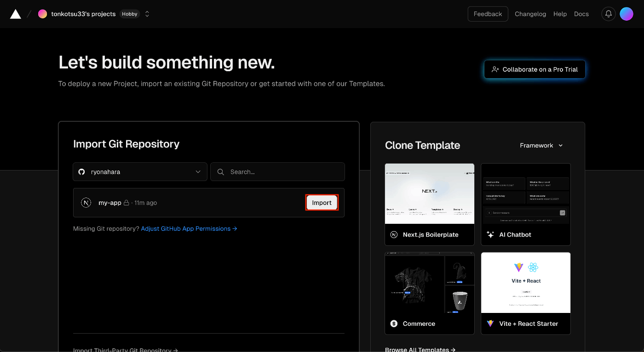Click the Clone Template heading

pos(422,145)
